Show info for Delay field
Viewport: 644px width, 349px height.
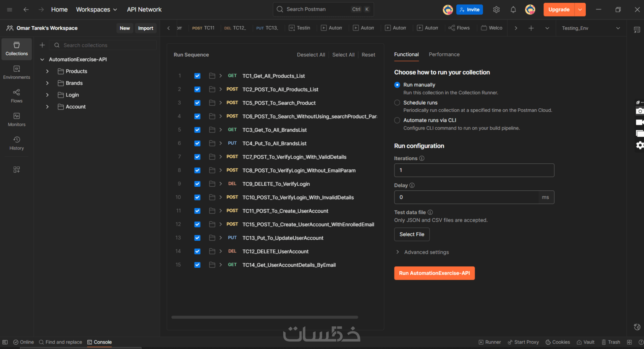point(412,185)
